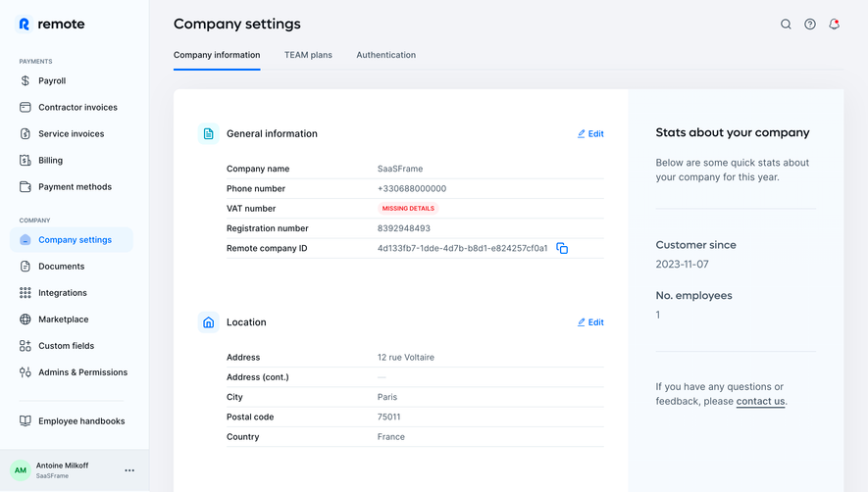Click the Location house icon
The height and width of the screenshot is (492, 868).
tap(208, 322)
